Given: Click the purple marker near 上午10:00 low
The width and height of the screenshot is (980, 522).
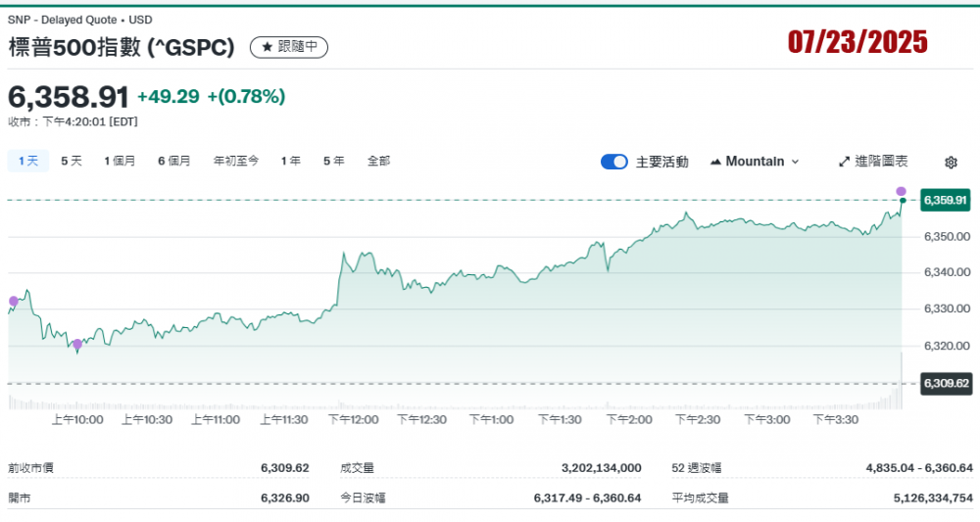Looking at the screenshot, I should pos(77,344).
